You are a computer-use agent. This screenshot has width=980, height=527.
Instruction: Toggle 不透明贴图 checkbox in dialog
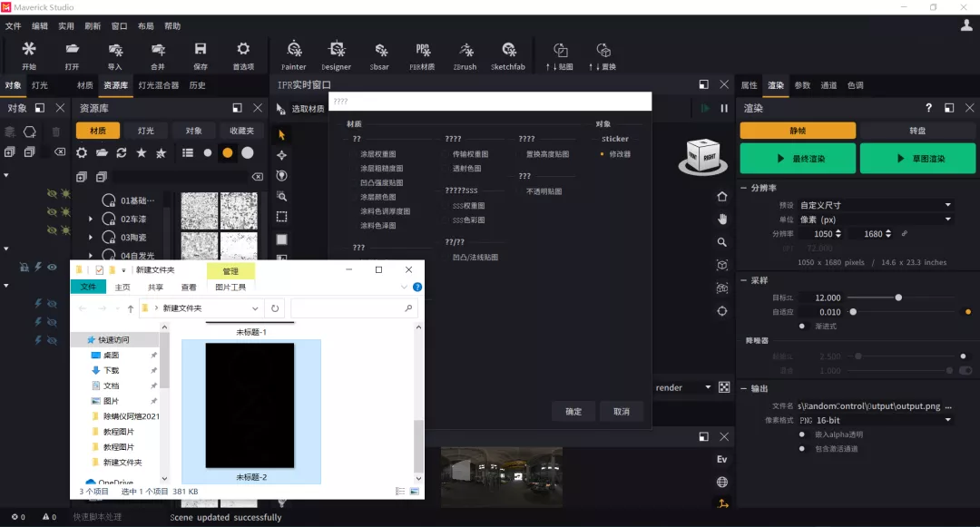[x=520, y=191]
